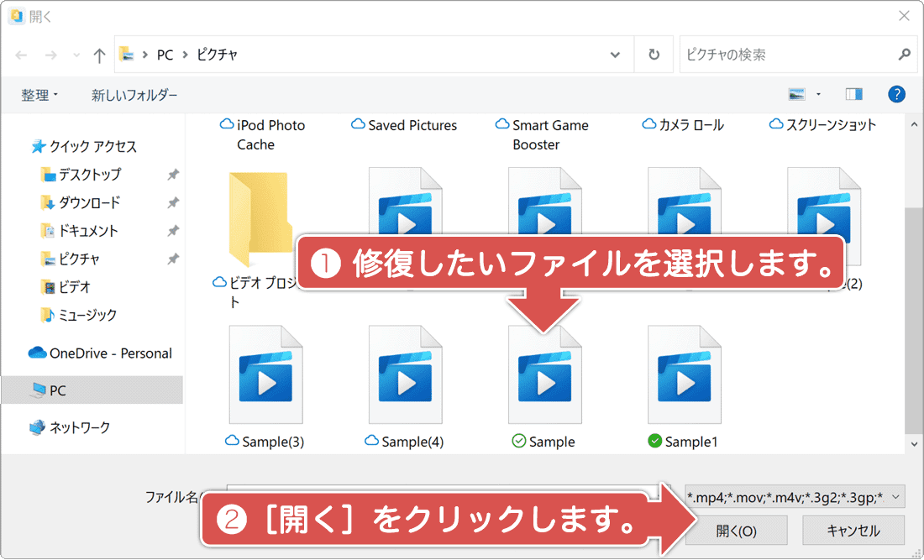
Task: Open address bar history chevron
Action: (616, 54)
